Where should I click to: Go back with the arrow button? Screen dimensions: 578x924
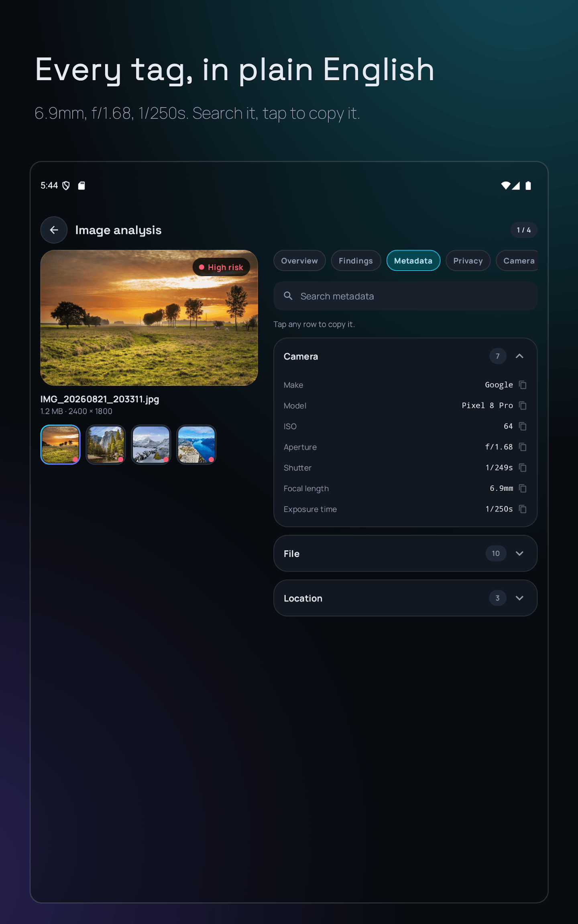[x=54, y=230]
